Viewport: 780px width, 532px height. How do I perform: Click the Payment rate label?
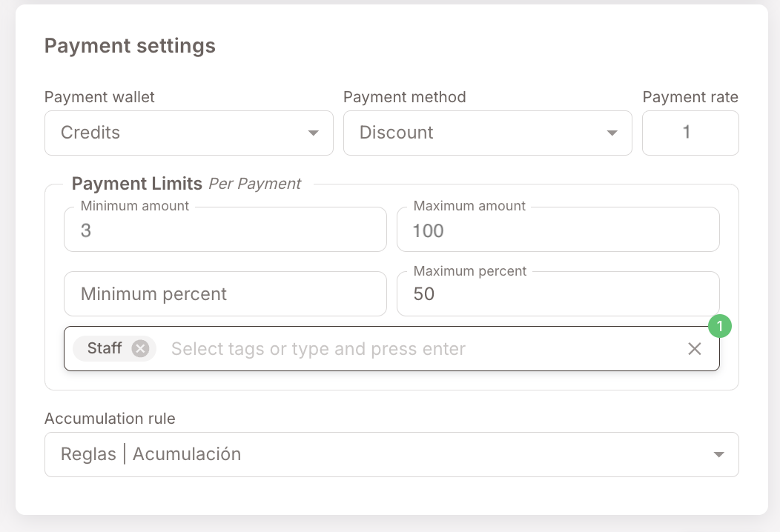(690, 97)
